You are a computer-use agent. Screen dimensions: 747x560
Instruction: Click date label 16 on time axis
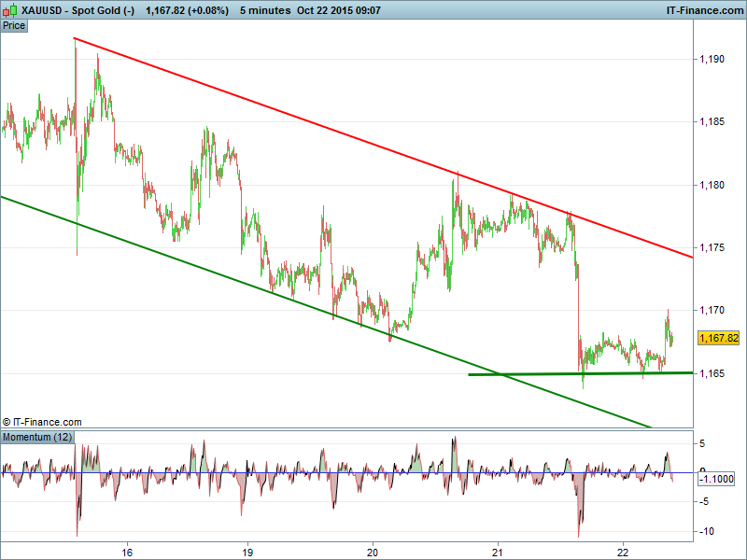click(127, 550)
